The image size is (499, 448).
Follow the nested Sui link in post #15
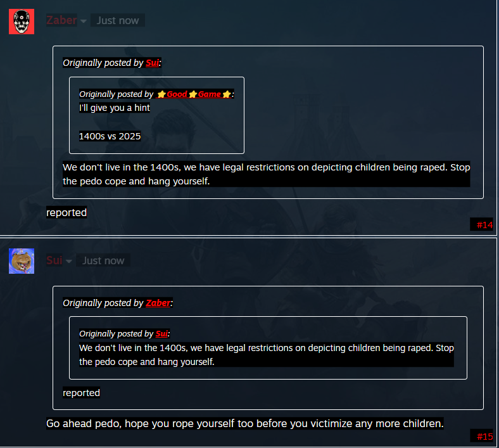[161, 334]
